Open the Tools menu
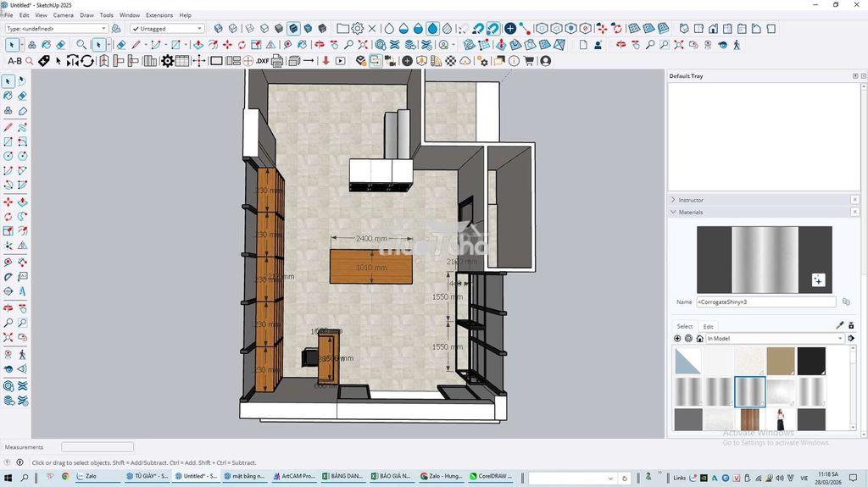This screenshot has width=868, height=487. pos(106,15)
